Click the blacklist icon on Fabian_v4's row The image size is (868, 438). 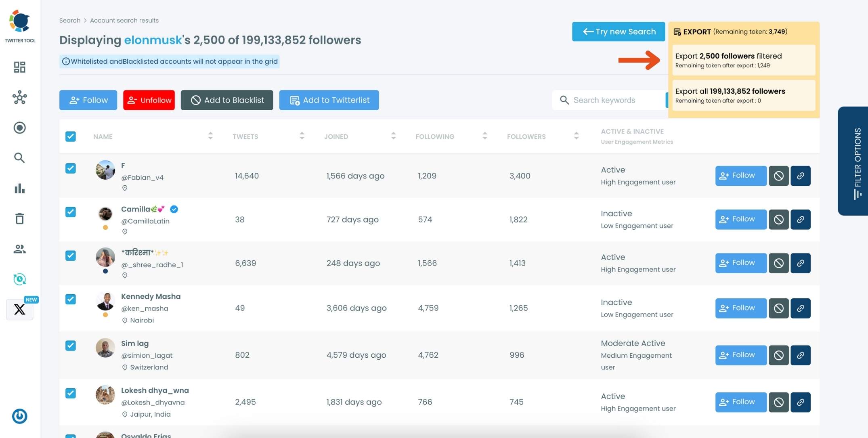(x=779, y=176)
